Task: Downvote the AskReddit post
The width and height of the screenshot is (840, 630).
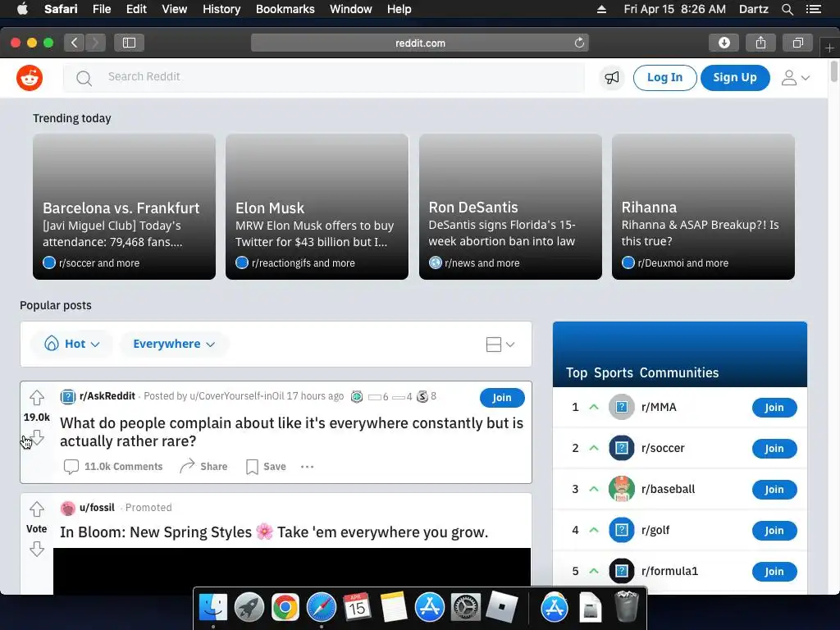Action: [x=36, y=437]
